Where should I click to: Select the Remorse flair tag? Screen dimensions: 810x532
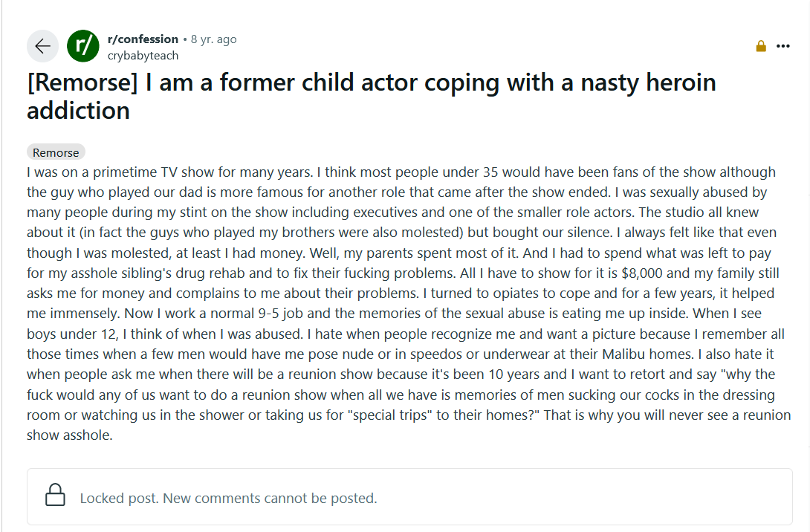tap(56, 152)
